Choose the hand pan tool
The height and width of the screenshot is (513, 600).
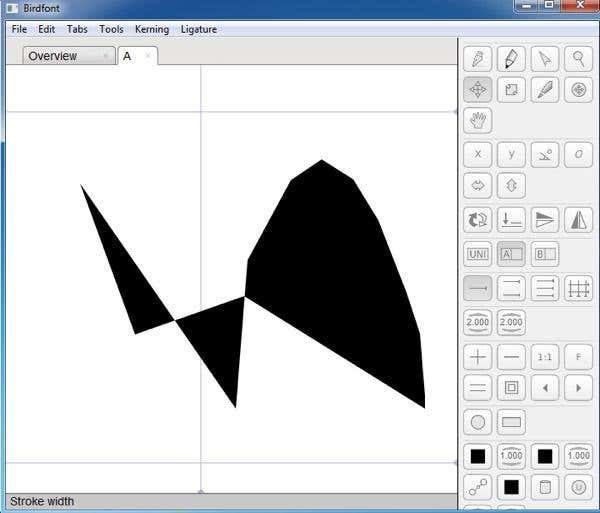point(478,121)
